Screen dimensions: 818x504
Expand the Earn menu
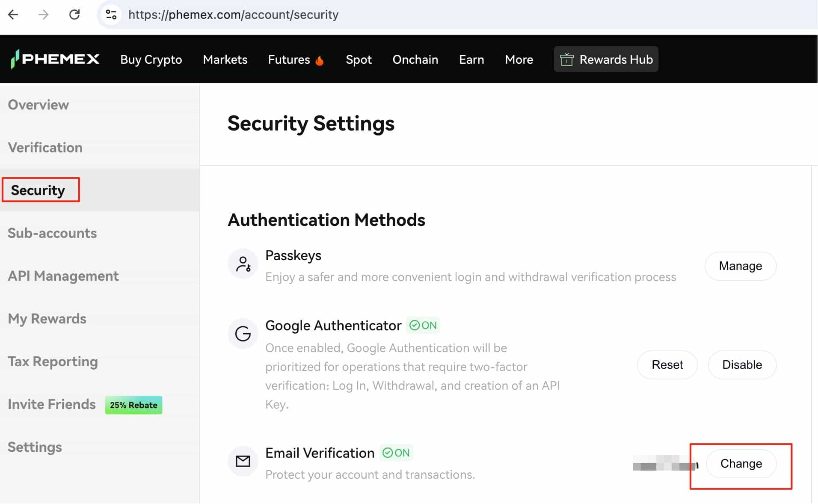tap(471, 59)
